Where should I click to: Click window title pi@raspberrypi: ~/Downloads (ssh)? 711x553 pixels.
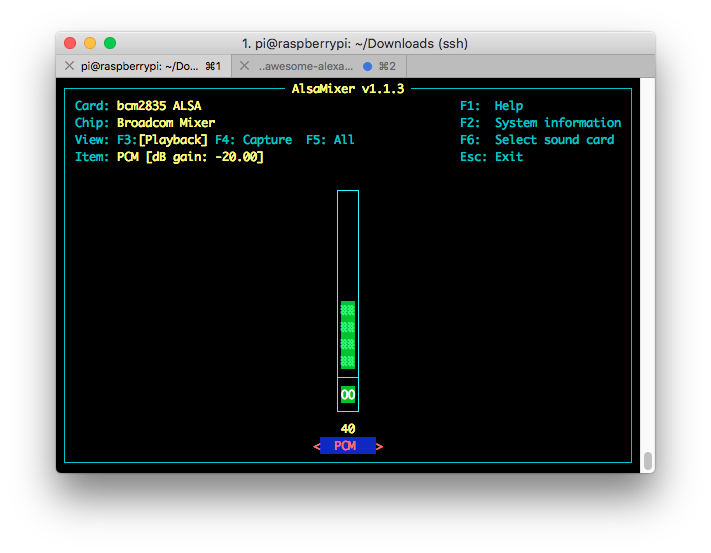coord(355,44)
